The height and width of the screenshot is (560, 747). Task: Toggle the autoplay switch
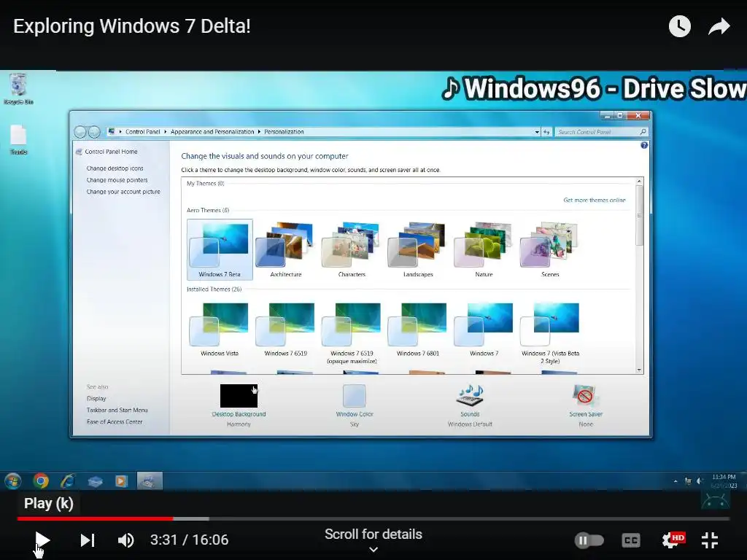click(589, 540)
